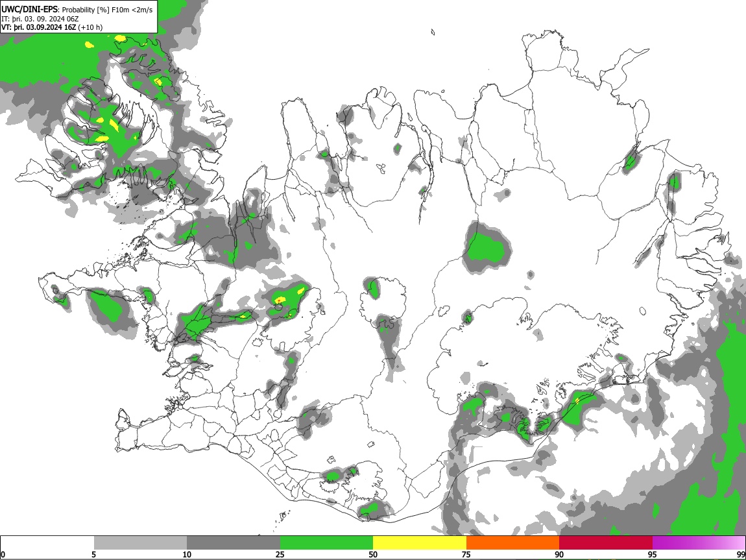
Task: Click the 'Probability [%] F10m <2m/s' label
Action: (108, 10)
